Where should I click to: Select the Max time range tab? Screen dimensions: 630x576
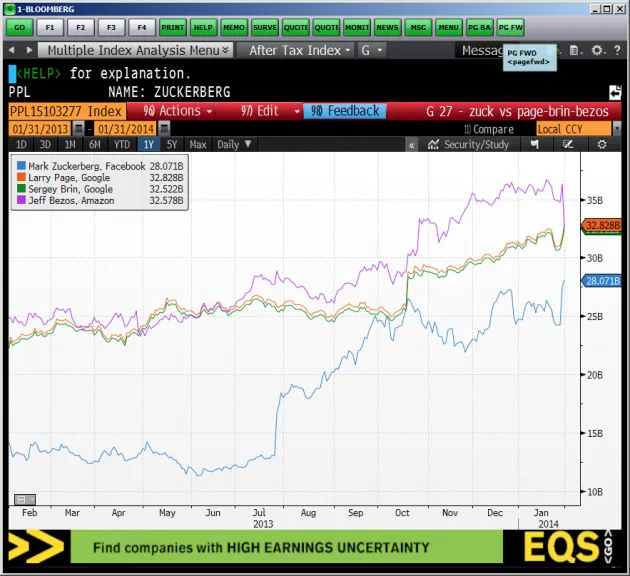[198, 145]
